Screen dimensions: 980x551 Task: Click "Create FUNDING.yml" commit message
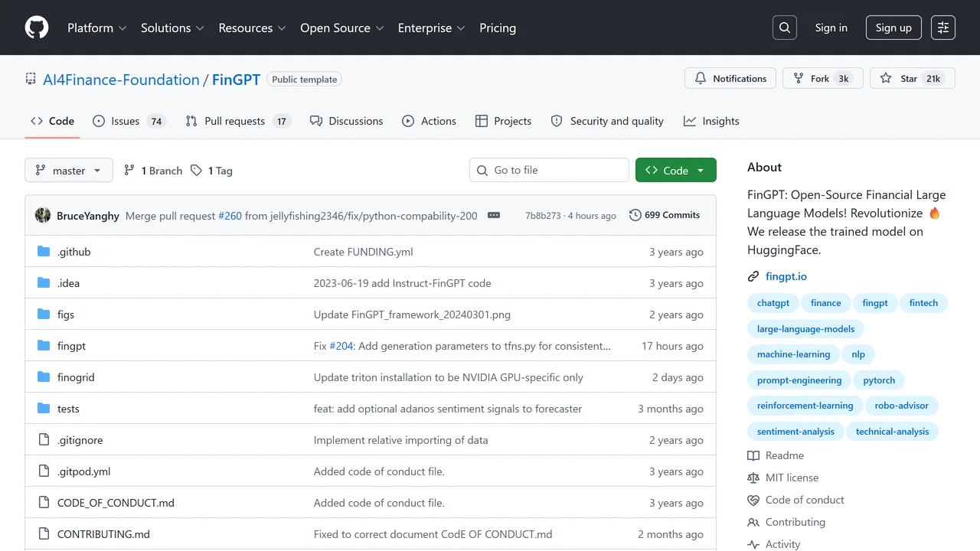[363, 252]
